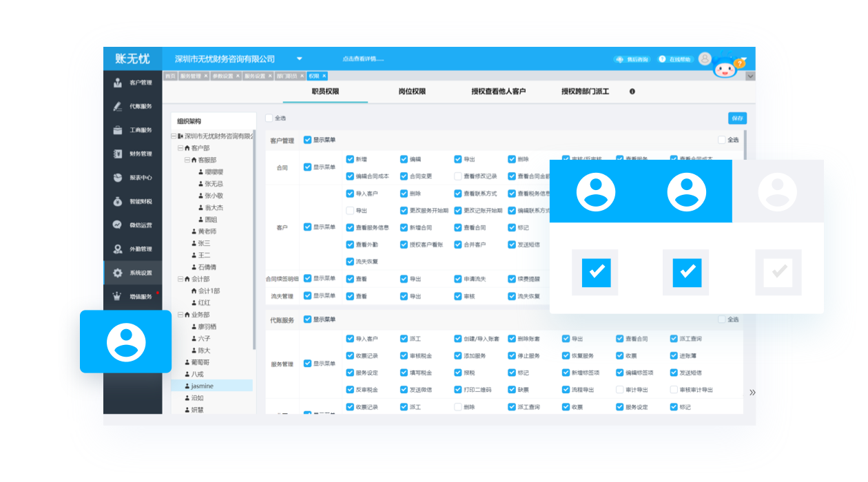Screen dimensions: 868x482
Task: Toggle the 新增 checkbox in 合同 row
Action: point(350,159)
